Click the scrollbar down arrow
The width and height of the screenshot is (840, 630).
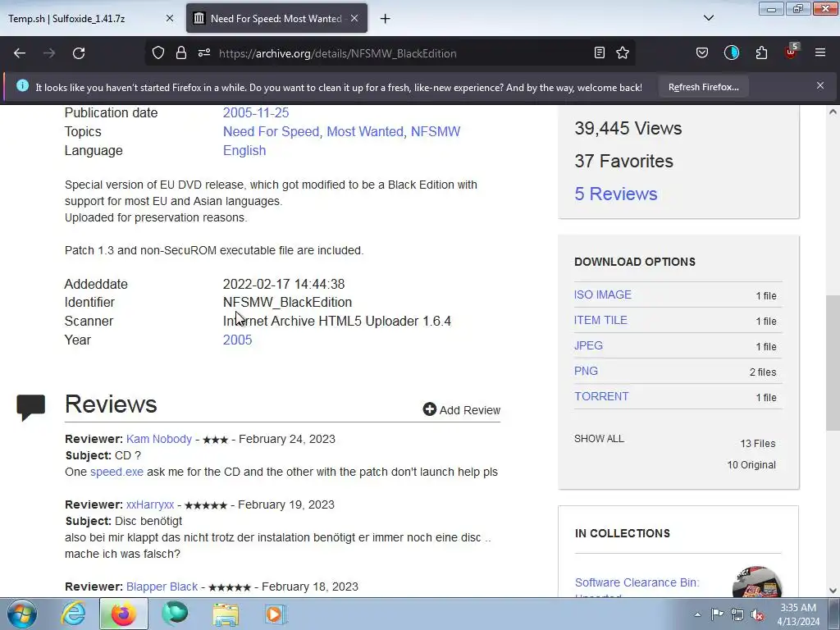click(x=832, y=591)
